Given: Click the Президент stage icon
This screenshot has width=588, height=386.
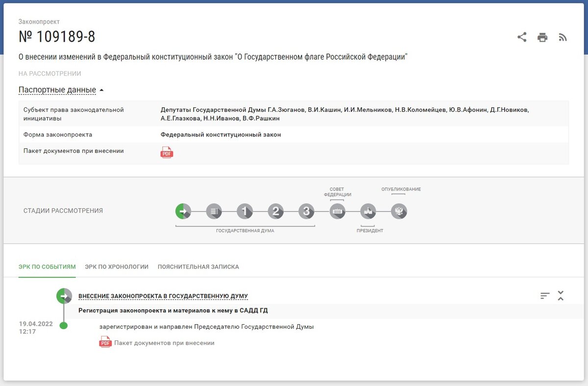Looking at the screenshot, I should pos(368,212).
